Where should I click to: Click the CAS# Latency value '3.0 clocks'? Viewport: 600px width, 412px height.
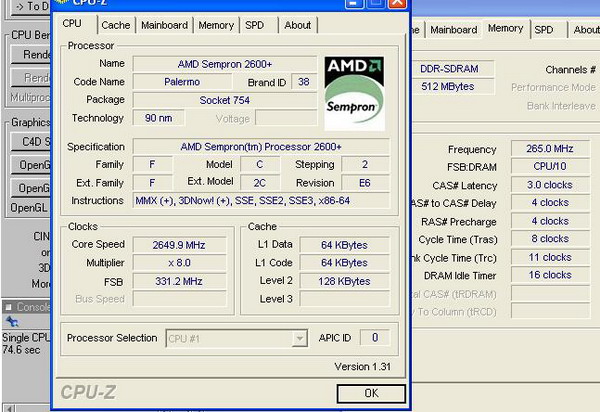point(550,185)
